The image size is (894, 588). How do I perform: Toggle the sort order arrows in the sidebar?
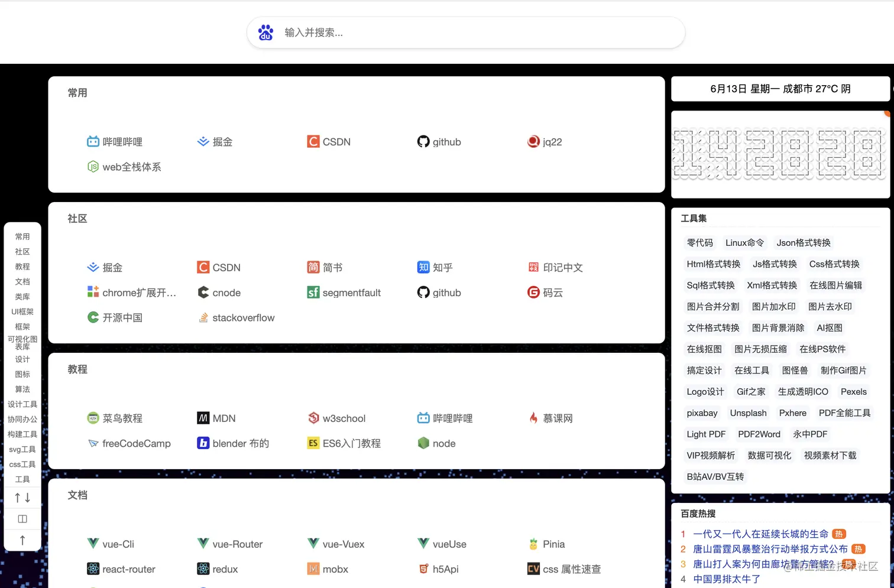coord(22,497)
